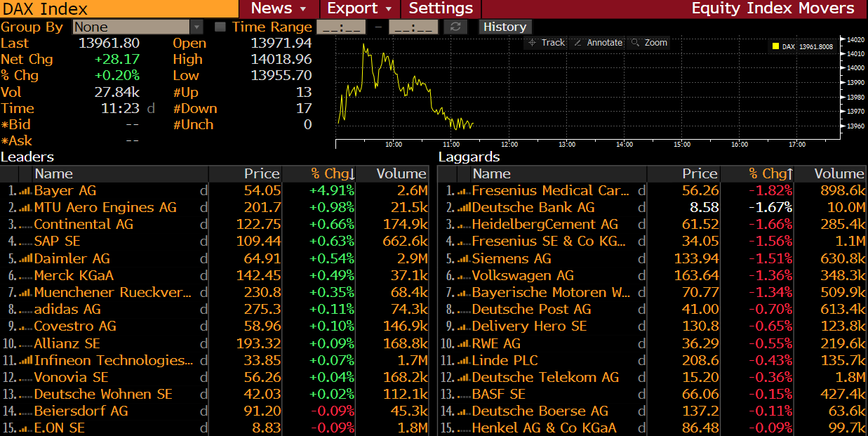Click Merck KGaA signal bars icon
This screenshot has width=868, height=436.
point(25,276)
